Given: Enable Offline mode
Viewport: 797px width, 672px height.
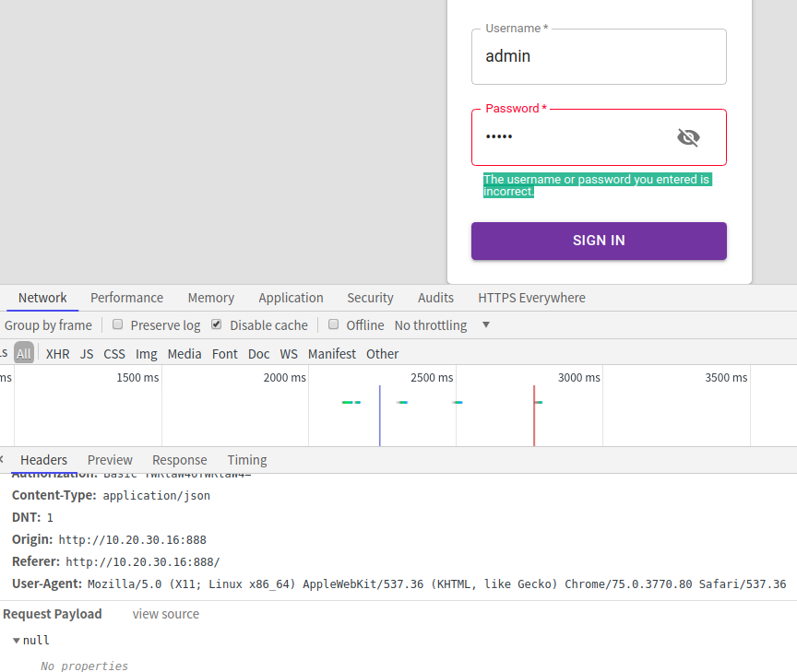Looking at the screenshot, I should (x=333, y=324).
